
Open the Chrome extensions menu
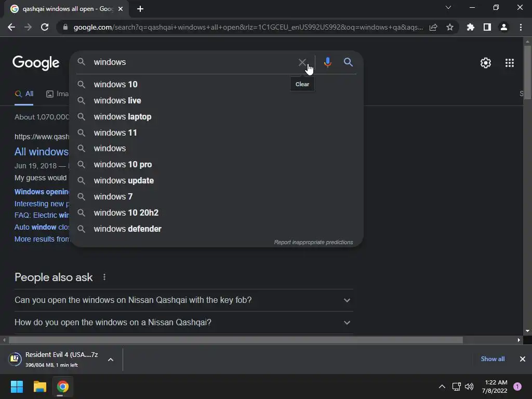tap(470, 27)
